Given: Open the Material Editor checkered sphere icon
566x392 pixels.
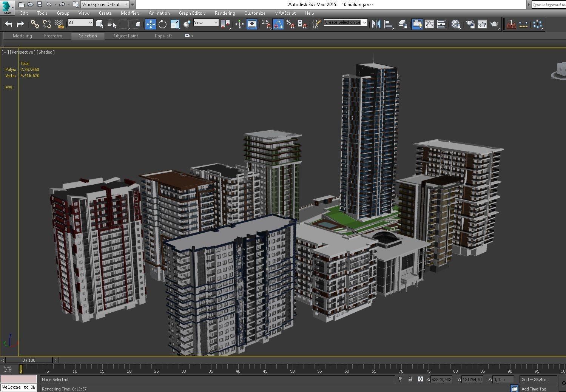Looking at the screenshot, I should coord(456,24).
